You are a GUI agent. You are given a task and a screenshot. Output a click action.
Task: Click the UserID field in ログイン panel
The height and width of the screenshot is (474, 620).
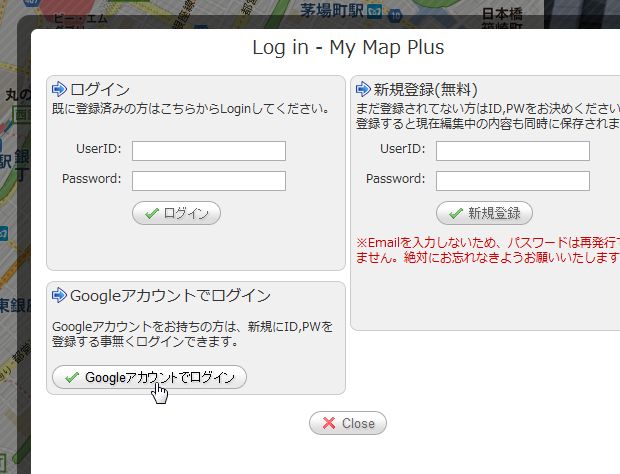[x=209, y=151]
